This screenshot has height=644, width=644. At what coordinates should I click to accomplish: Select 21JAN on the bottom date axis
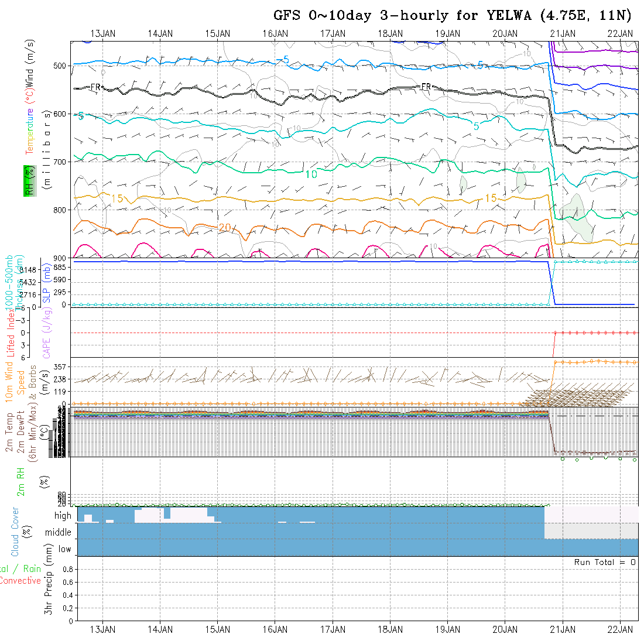pyautogui.click(x=562, y=629)
